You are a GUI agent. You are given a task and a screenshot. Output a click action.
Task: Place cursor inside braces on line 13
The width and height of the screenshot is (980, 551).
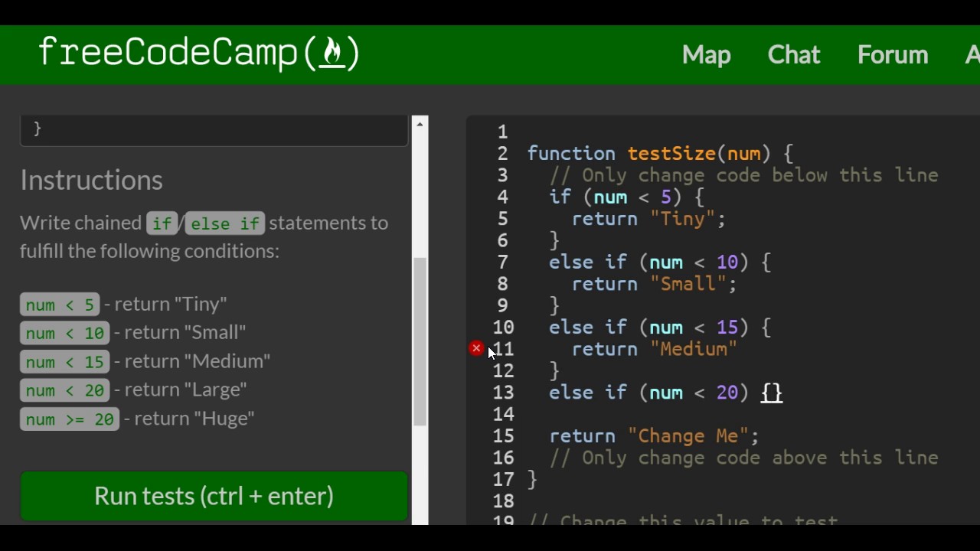(x=772, y=393)
